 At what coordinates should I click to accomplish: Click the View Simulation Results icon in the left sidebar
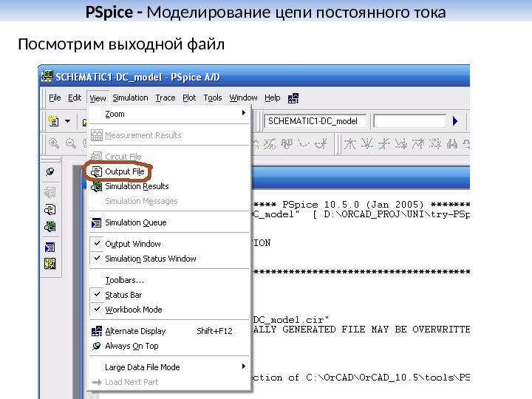tap(50, 226)
